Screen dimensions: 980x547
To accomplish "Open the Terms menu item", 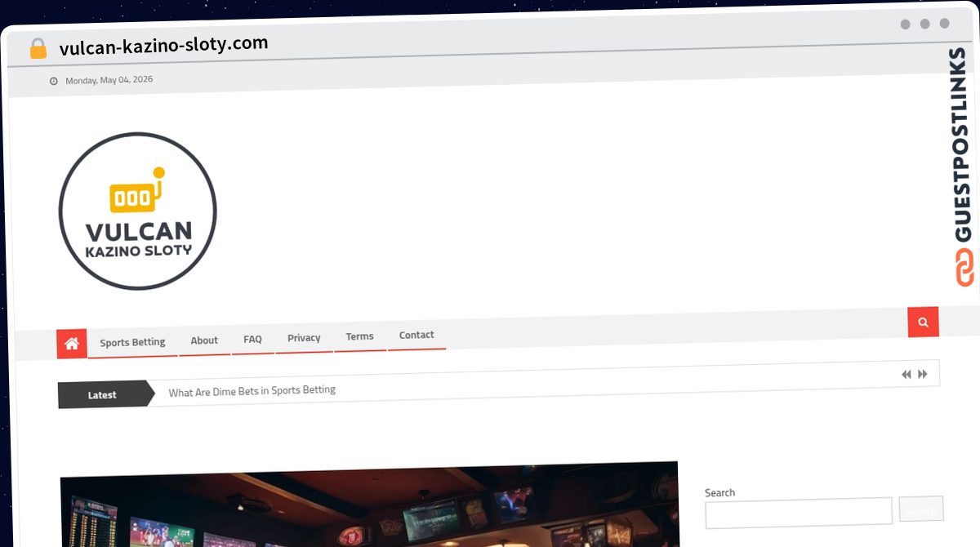I will (x=359, y=336).
